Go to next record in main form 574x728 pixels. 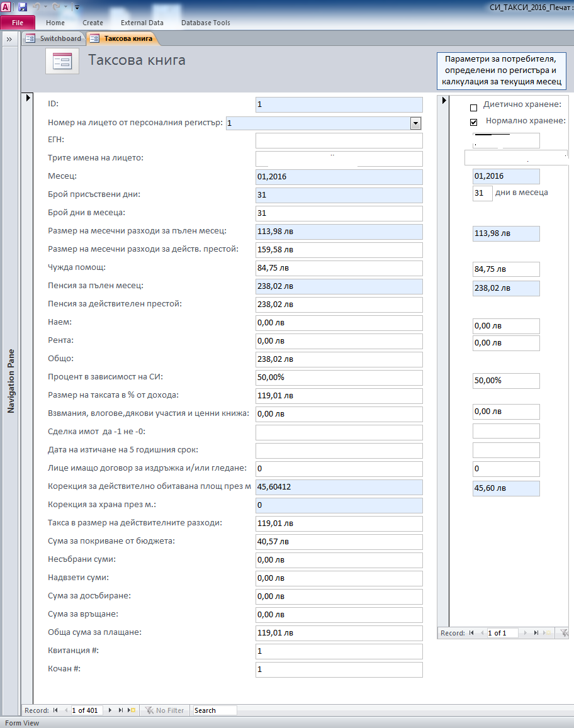(x=110, y=710)
